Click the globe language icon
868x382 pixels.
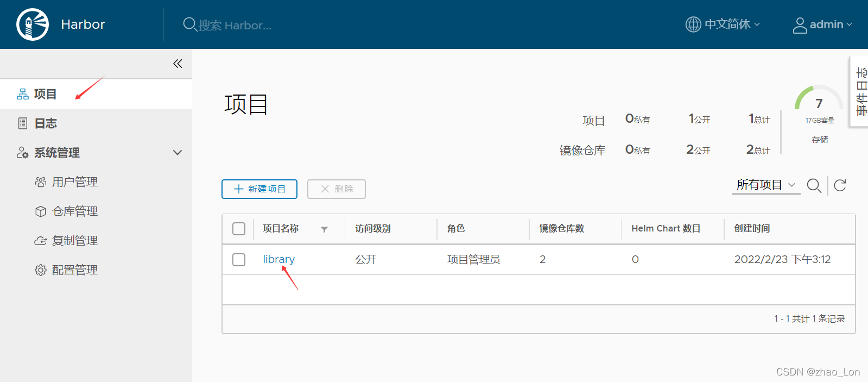(x=693, y=24)
